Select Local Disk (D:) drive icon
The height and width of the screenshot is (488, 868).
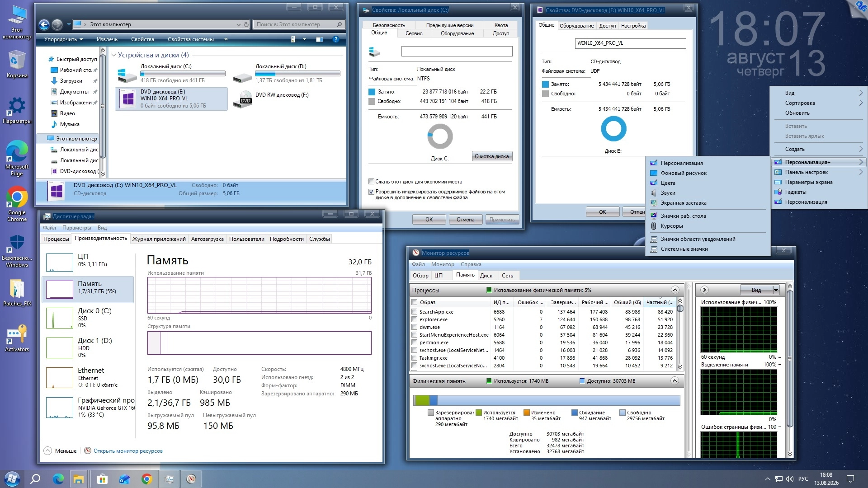pyautogui.click(x=242, y=77)
